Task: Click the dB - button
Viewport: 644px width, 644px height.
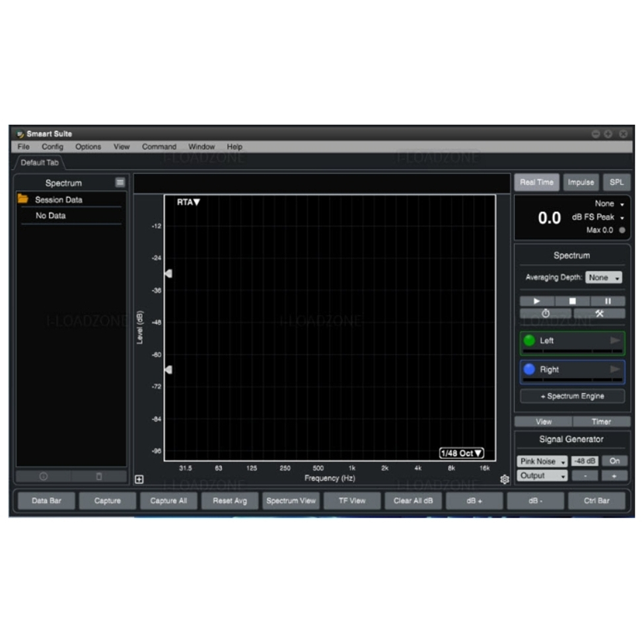Action: [x=535, y=501]
